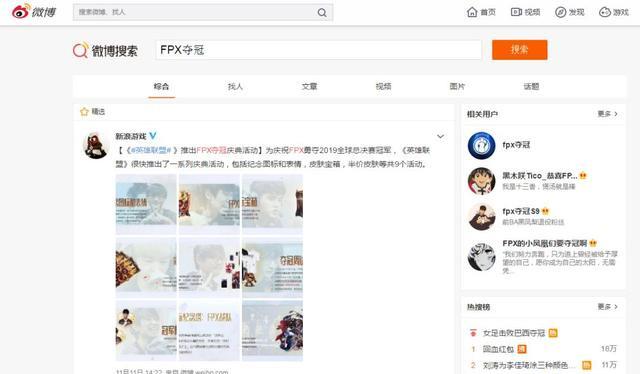Open the top-middle post image thumbnail

pos(209,204)
